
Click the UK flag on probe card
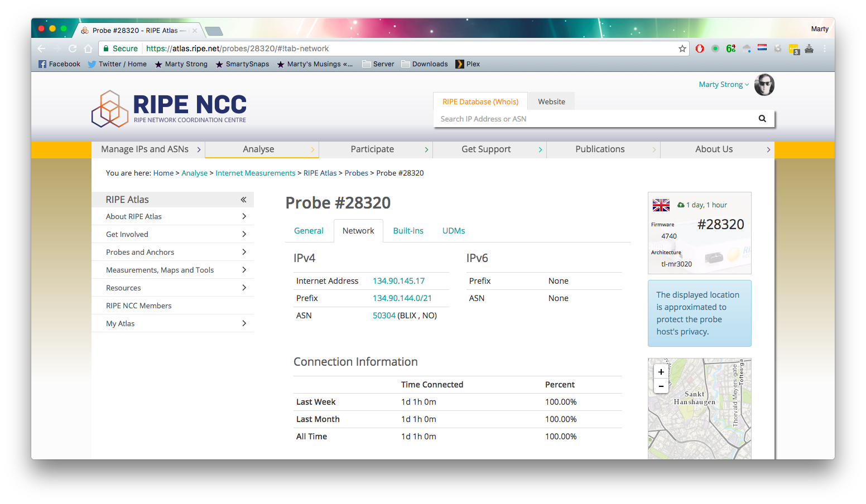coord(661,205)
